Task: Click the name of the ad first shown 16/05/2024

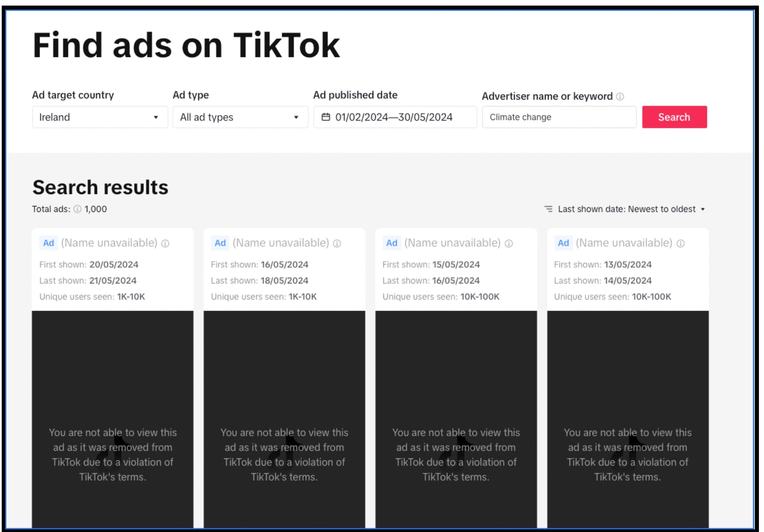Action: point(280,243)
